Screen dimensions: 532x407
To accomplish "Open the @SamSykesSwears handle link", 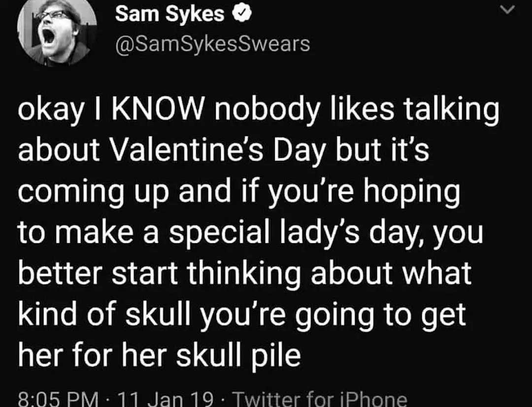I will click(x=212, y=44).
